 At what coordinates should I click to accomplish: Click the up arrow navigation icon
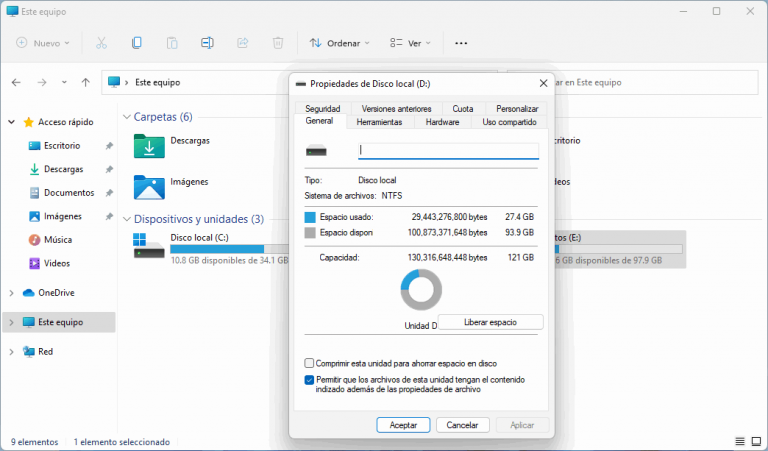(86, 82)
